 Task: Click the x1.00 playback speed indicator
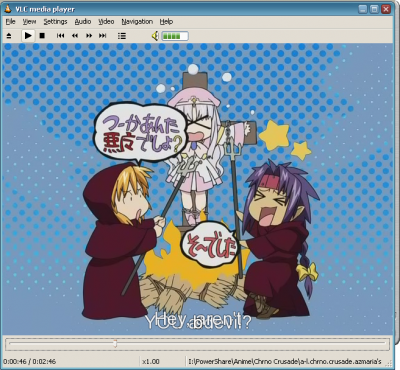[x=151, y=361]
